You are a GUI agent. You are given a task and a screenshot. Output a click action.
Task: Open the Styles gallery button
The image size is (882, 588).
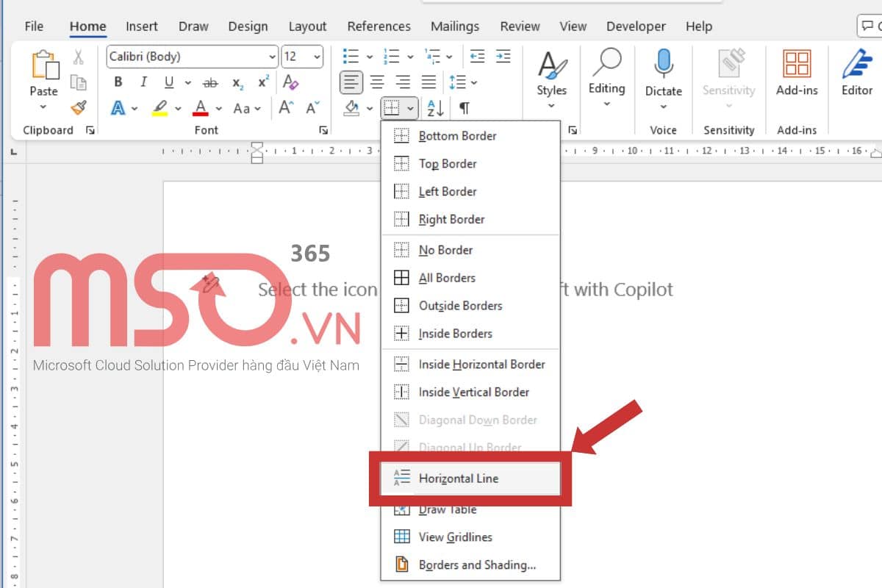pos(551,79)
